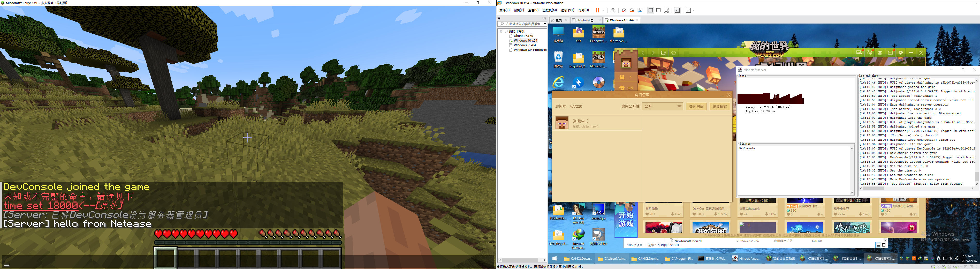The image size is (980, 269).
Task: Open the dropdown arrow beside stretch display
Action: (x=694, y=10)
